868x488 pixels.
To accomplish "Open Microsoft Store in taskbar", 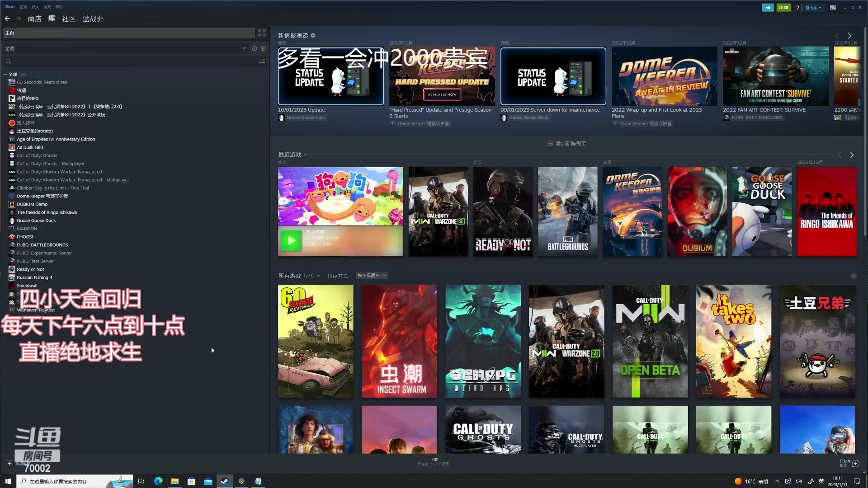I will pyautogui.click(x=191, y=481).
